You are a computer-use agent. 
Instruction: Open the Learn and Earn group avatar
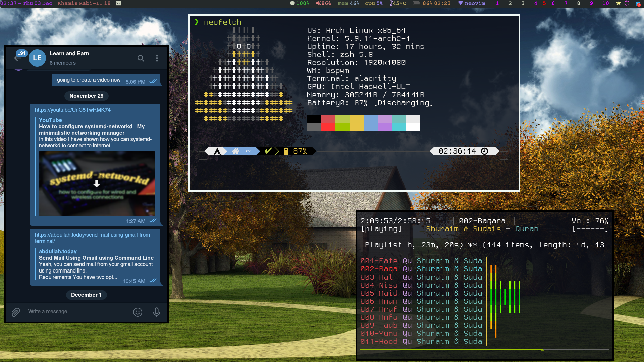[37, 58]
